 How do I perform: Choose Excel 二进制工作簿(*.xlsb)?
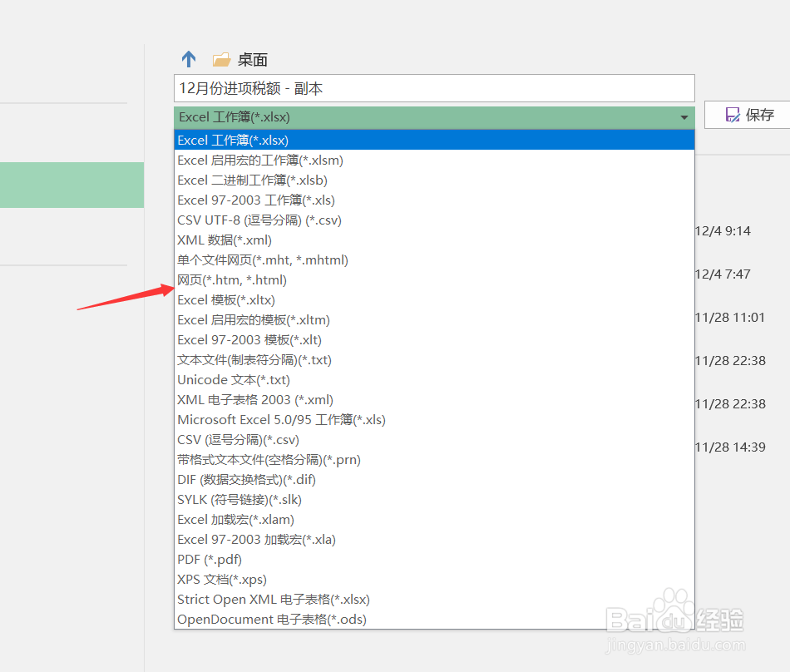coord(434,180)
